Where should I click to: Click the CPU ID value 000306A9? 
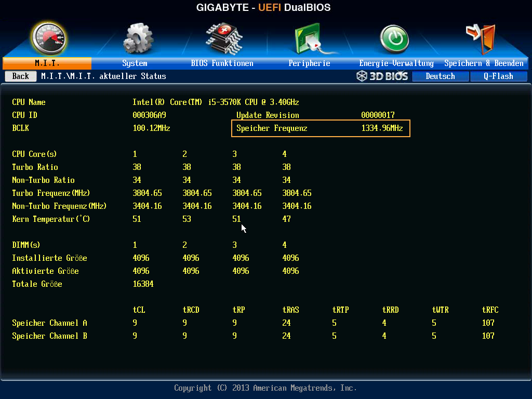tap(149, 115)
